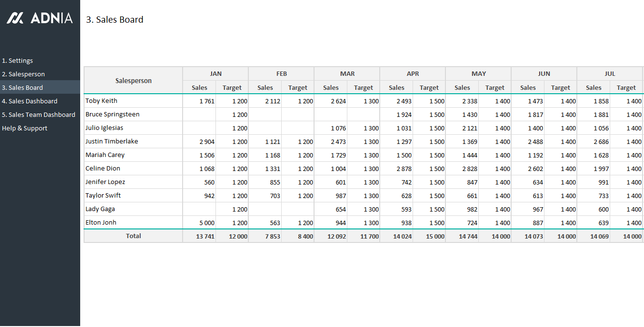
Task: Click the MAR month header
Action: 347,73
